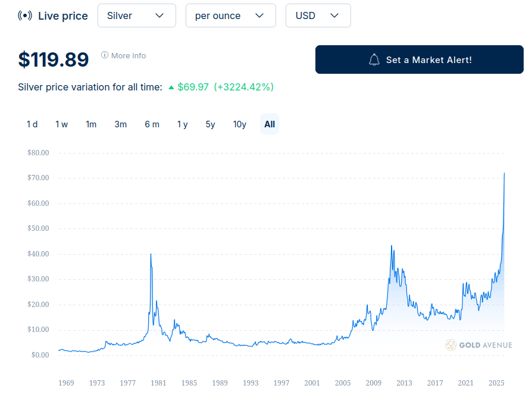Show the 1 y price history
532x401 pixels.
(182, 124)
